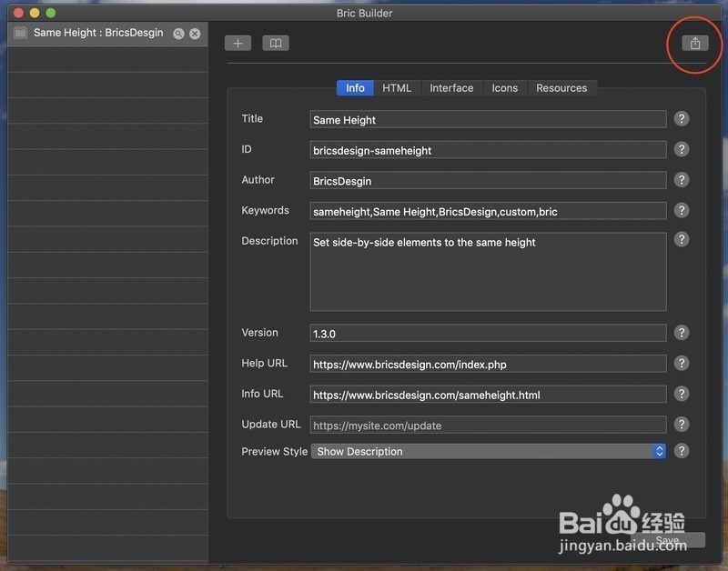Go to the Resources tab

(x=561, y=88)
